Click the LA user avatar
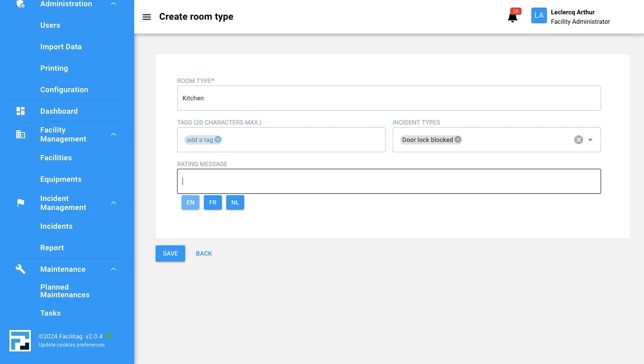The height and width of the screenshot is (364, 644). click(539, 16)
